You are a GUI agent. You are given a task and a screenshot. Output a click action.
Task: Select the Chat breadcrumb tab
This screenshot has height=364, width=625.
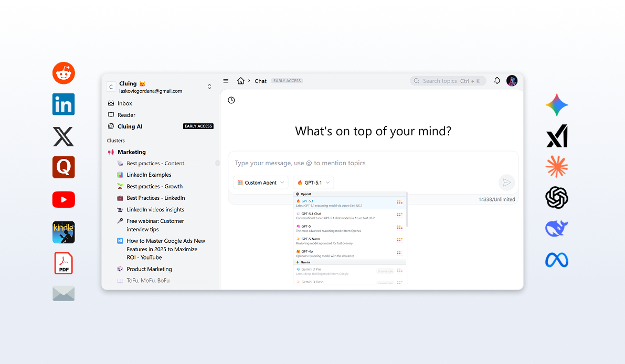pyautogui.click(x=260, y=81)
